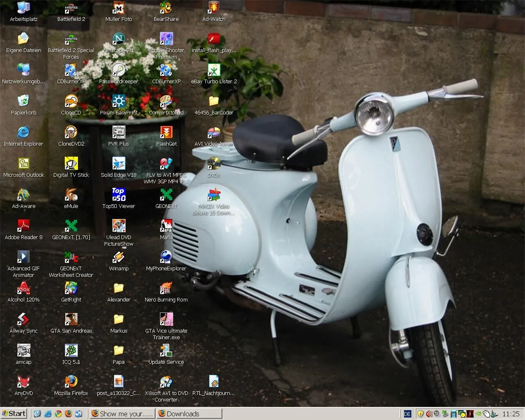The height and width of the screenshot is (420, 525).
Task: Open the Start menu
Action: (x=14, y=413)
